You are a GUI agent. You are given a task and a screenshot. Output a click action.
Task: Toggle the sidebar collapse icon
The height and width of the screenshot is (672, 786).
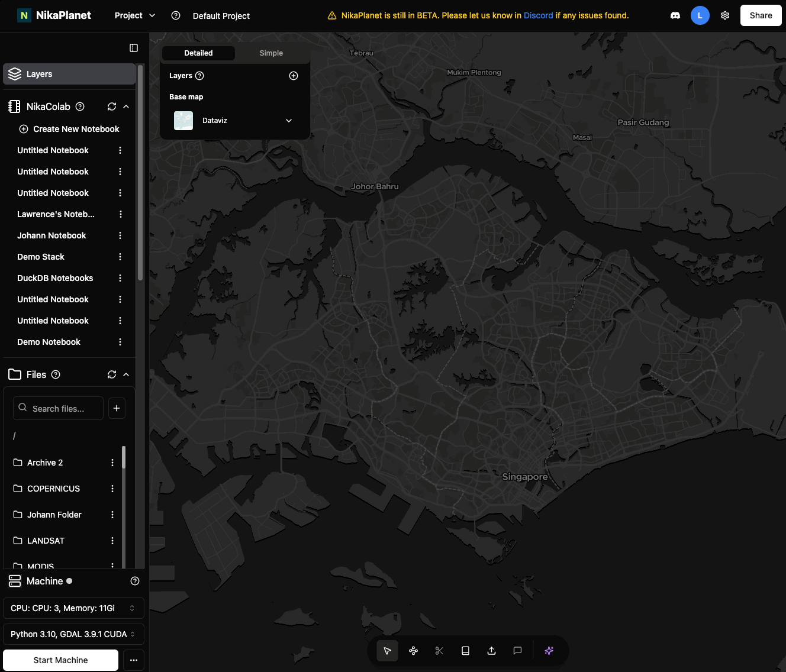(x=134, y=48)
